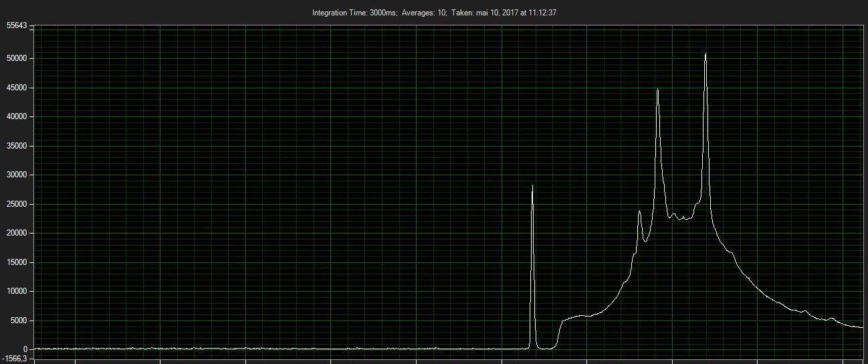Click the 20000 y-axis label

pyautogui.click(x=16, y=233)
